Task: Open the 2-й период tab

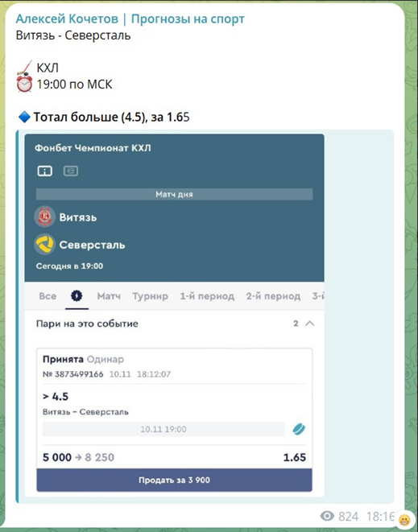Action: (x=273, y=296)
